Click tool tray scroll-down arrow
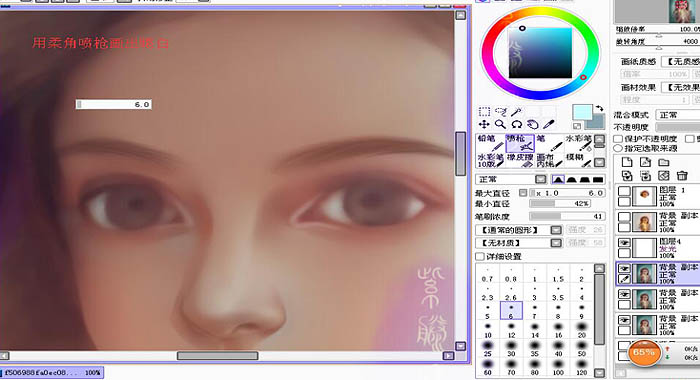Image resolution: width=700 pixels, height=380 pixels. click(x=600, y=162)
